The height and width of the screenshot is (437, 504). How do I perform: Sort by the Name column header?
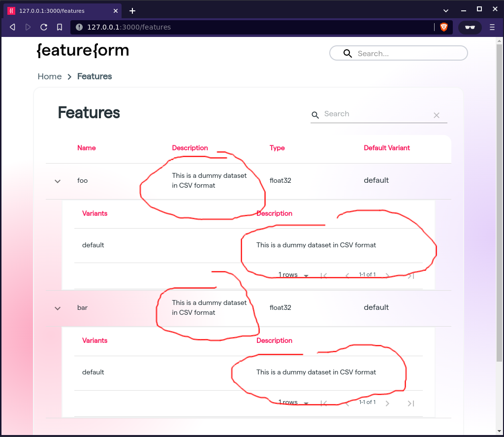[87, 148]
